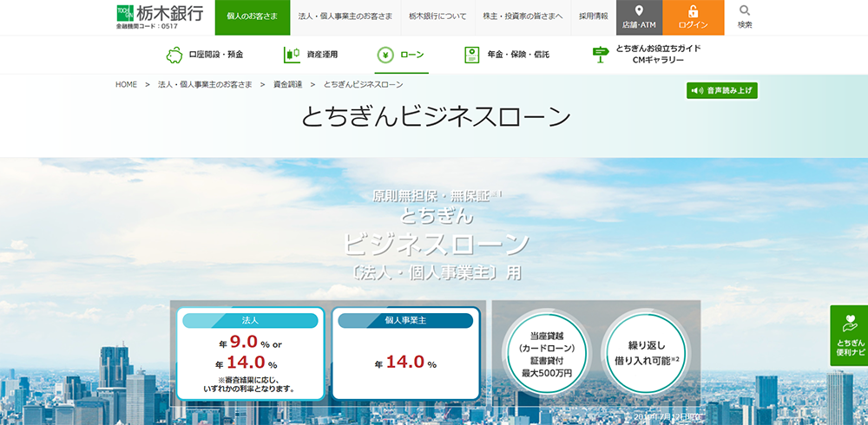
Task: Switch to 法人・個人事業主のお客さま tab
Action: (x=345, y=16)
